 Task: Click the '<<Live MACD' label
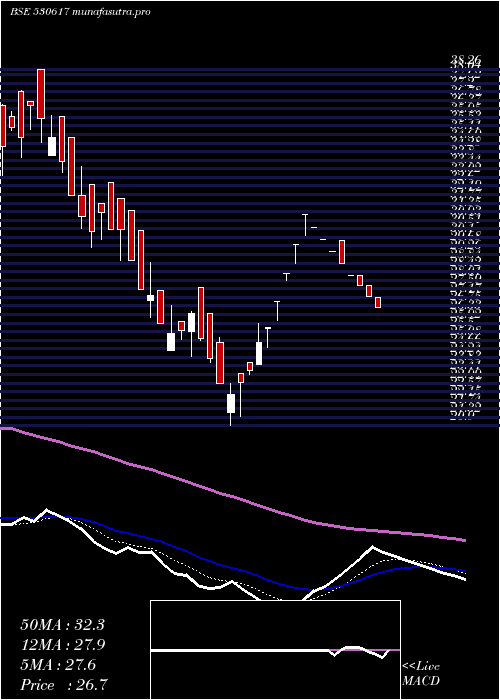421,674
